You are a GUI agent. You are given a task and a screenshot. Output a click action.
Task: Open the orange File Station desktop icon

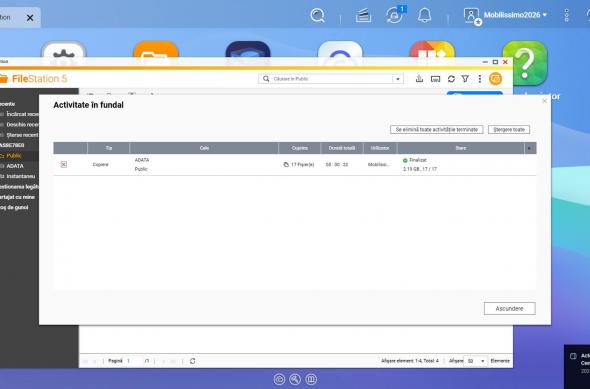(156, 50)
